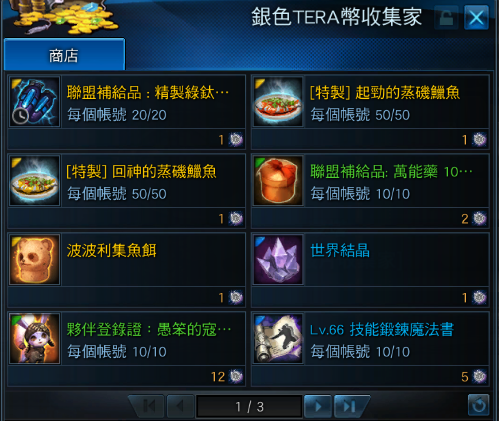Open the 商店 tab
499x421 pixels.
tap(64, 54)
